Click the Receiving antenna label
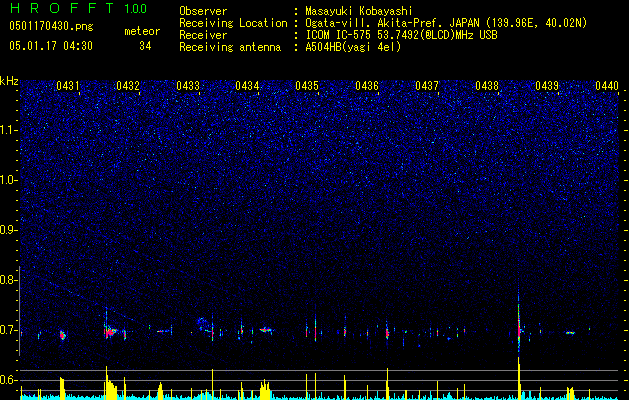Image resolution: width=629 pixels, height=400 pixels. [230, 47]
